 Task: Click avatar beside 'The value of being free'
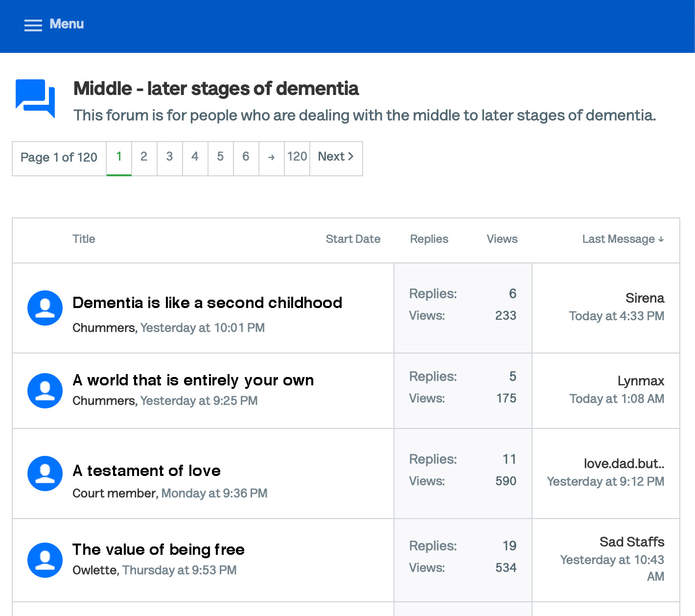(x=45, y=560)
